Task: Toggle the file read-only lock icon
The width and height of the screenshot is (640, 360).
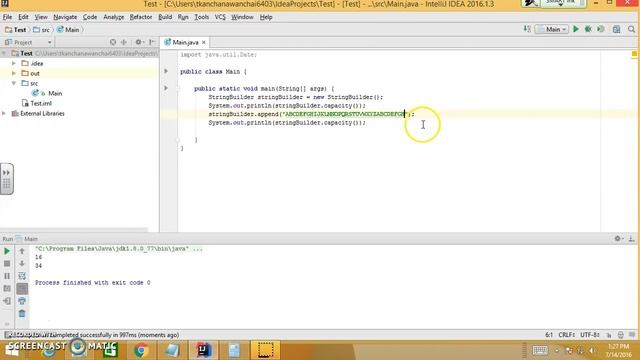Action: [609, 335]
